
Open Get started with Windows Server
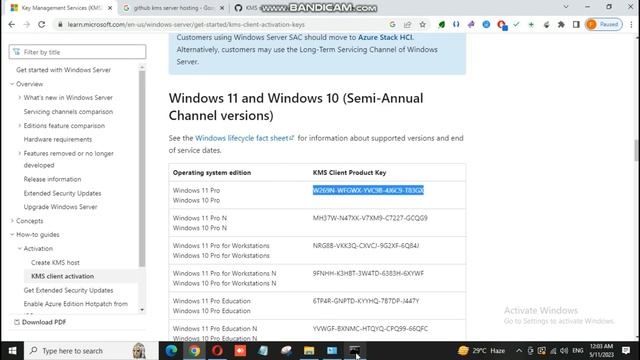pos(63,70)
